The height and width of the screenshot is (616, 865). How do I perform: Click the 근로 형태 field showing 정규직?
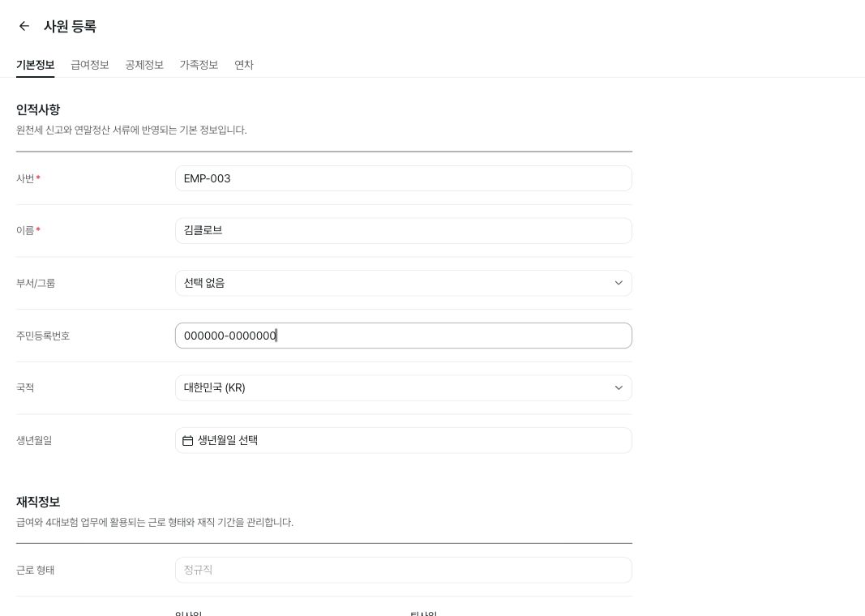point(403,571)
